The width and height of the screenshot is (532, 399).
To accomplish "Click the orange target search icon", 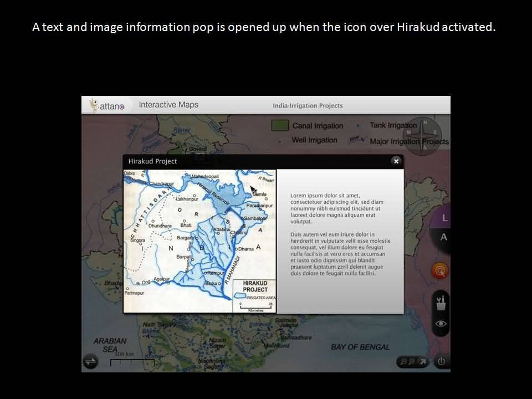I will click(441, 271).
